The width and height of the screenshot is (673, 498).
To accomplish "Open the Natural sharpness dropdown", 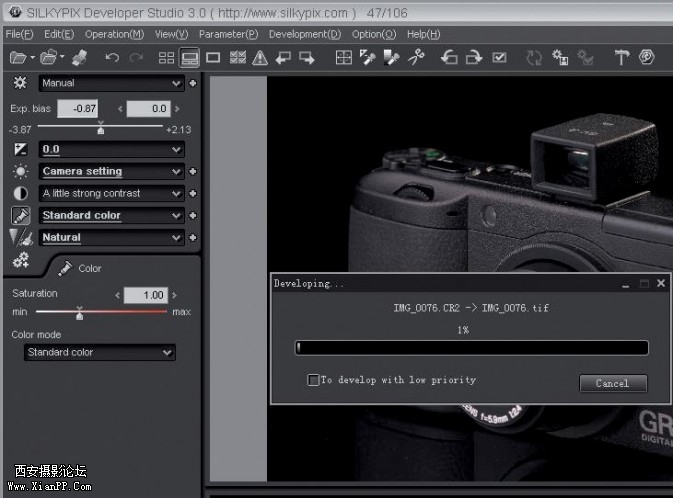I will point(112,237).
